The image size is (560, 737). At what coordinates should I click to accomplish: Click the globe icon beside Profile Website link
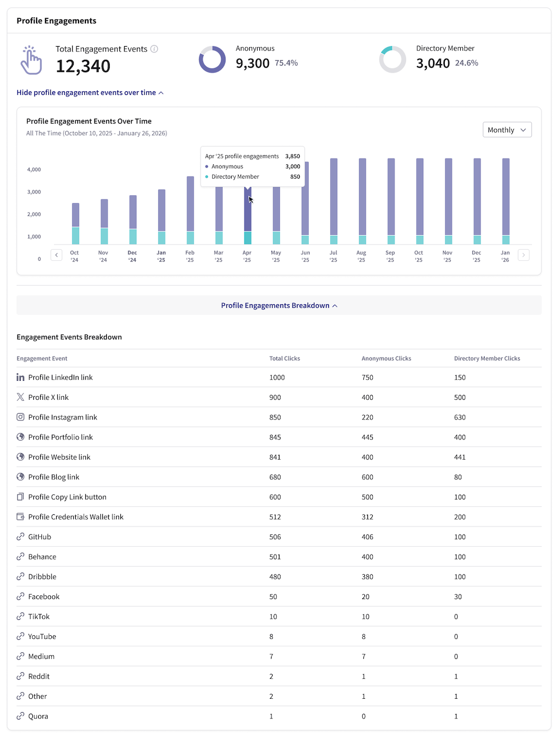(x=20, y=457)
